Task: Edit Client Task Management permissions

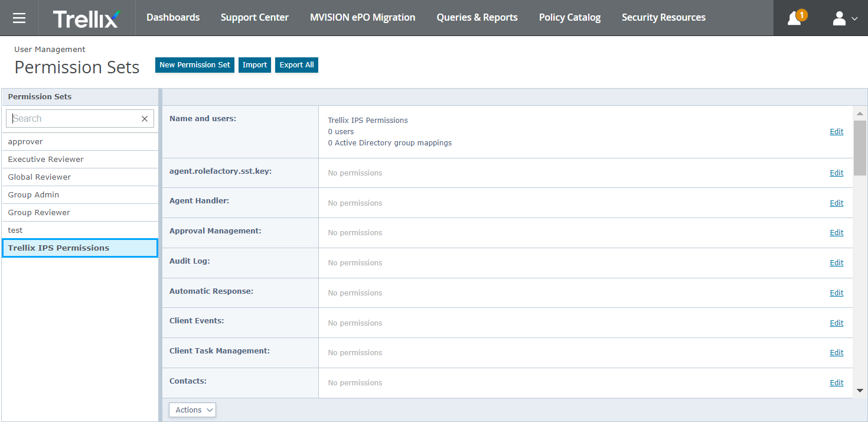Action: (837, 353)
